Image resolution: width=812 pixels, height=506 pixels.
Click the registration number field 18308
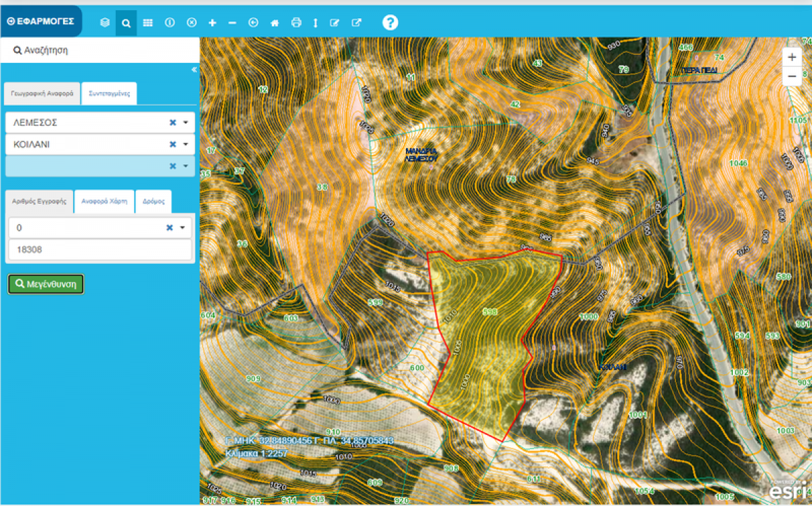(x=99, y=250)
